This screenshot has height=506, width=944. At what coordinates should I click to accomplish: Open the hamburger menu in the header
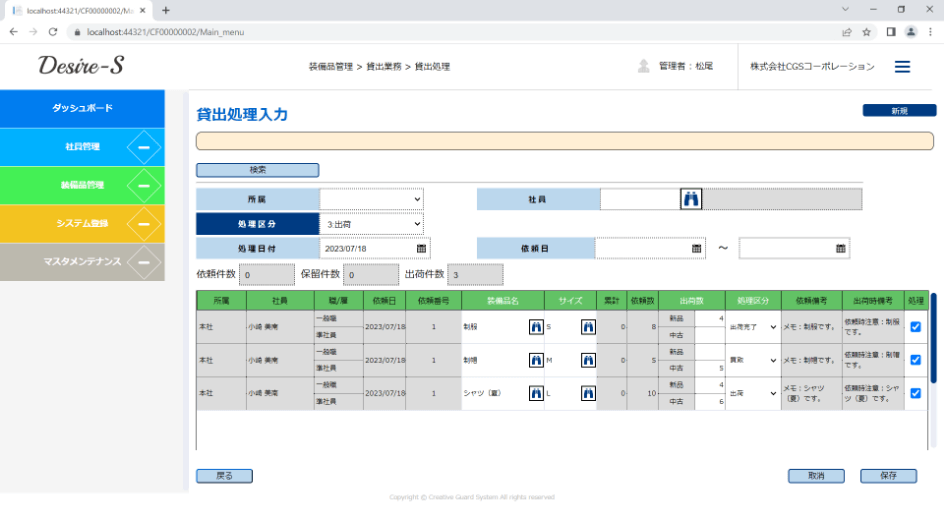coord(902,66)
